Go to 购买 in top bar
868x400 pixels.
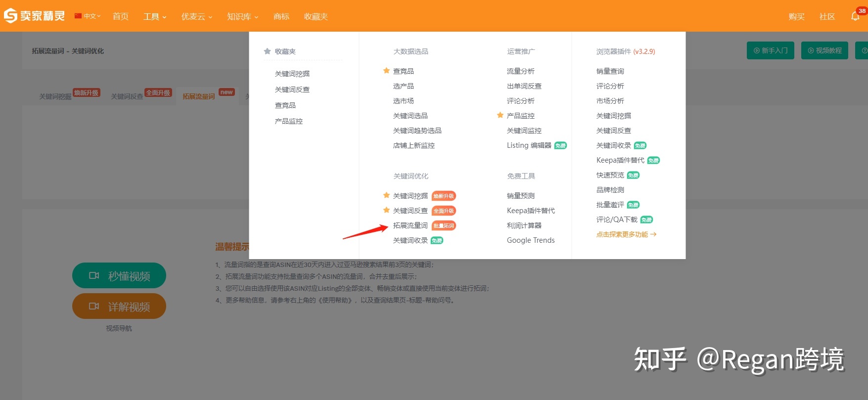click(x=796, y=16)
